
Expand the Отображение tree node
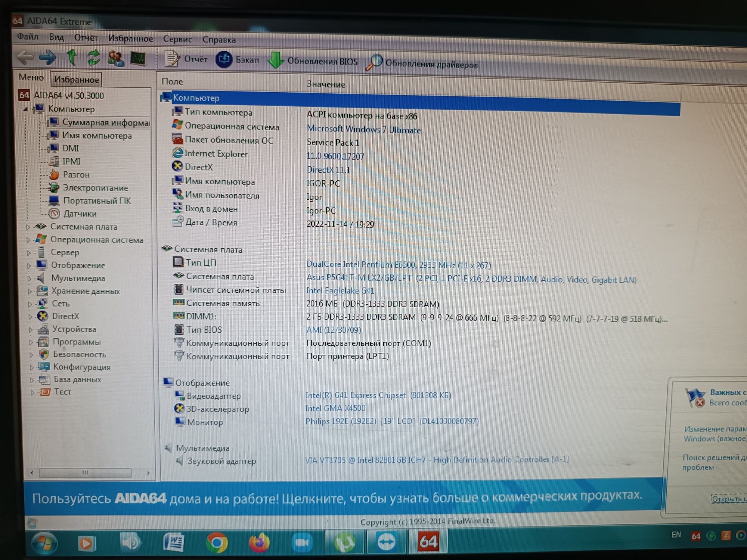29,265
